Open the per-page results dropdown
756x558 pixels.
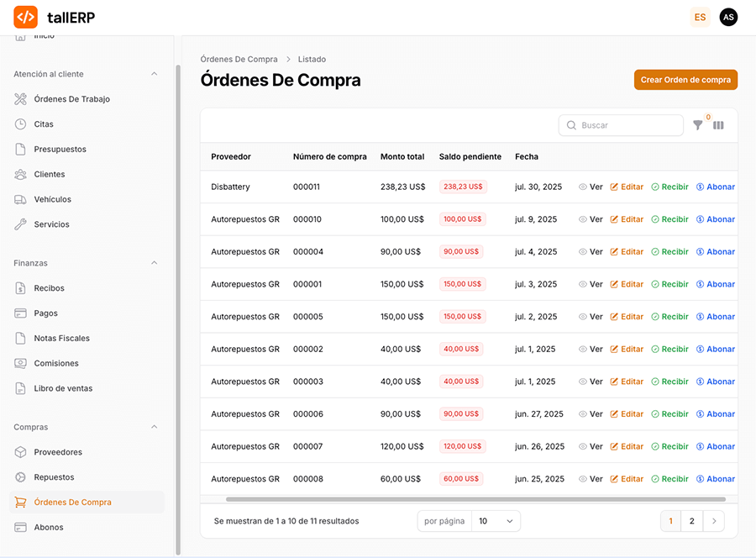point(496,521)
